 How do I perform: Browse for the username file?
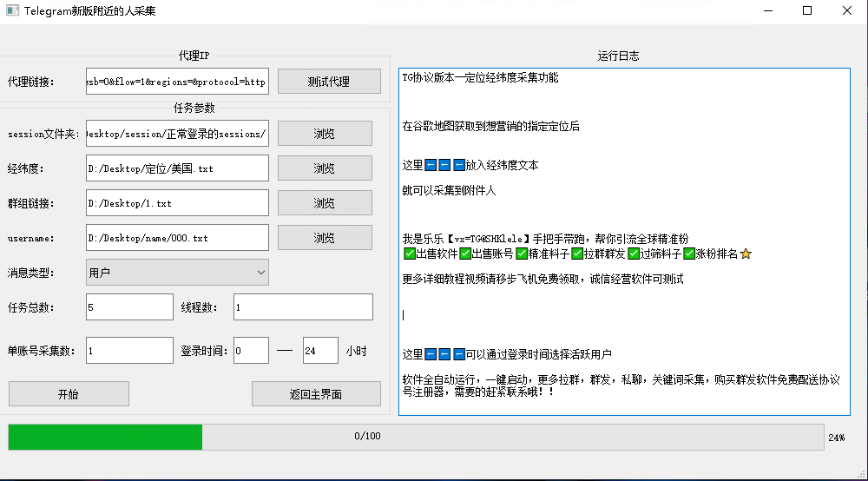coord(325,238)
